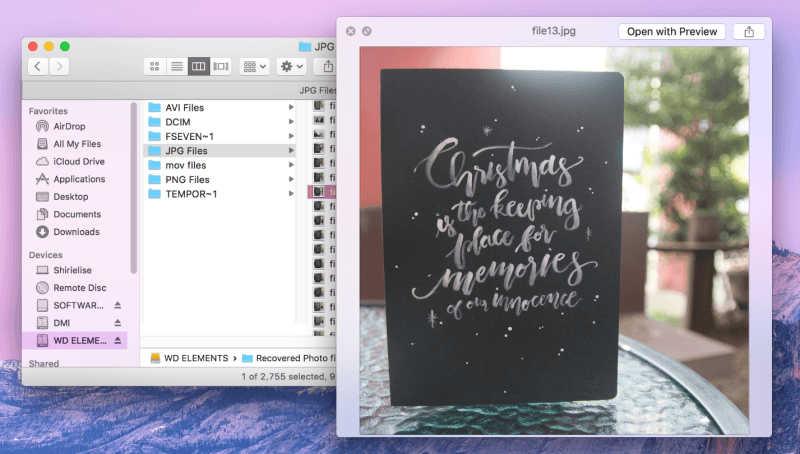Click Share icon in Quick Look window
800x454 pixels.
click(x=748, y=31)
